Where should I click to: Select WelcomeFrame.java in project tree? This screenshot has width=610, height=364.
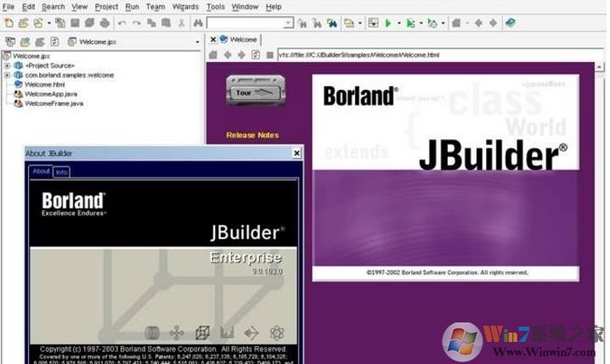tap(54, 104)
